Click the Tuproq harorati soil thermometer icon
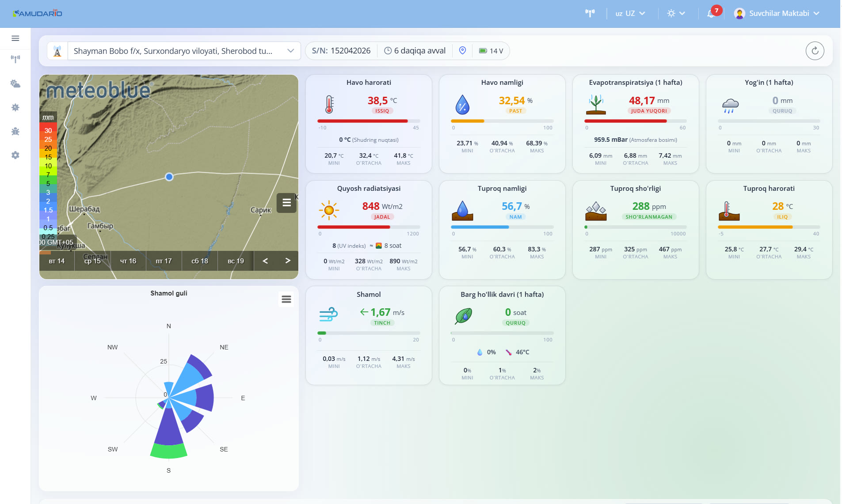 pyautogui.click(x=729, y=211)
